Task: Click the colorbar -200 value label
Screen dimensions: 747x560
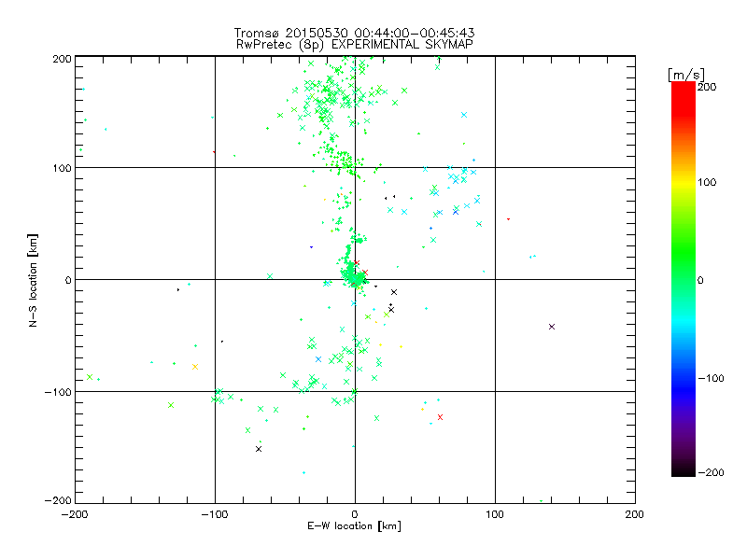Action: (711, 472)
